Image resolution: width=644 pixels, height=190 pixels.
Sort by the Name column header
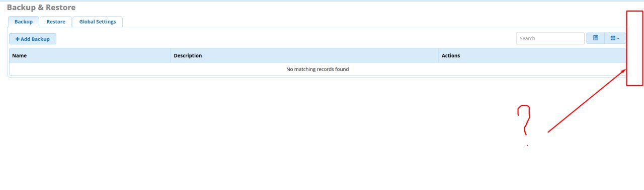(90, 55)
